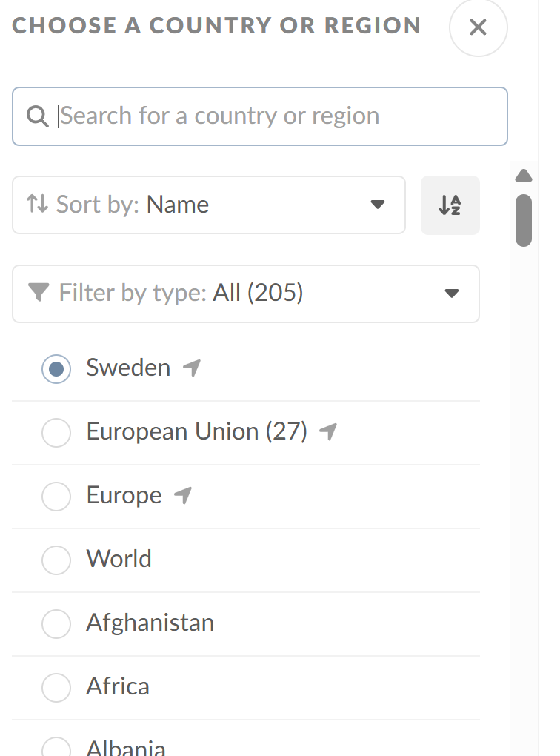
Task: Select the European Union (27) radio button
Action: [56, 432]
